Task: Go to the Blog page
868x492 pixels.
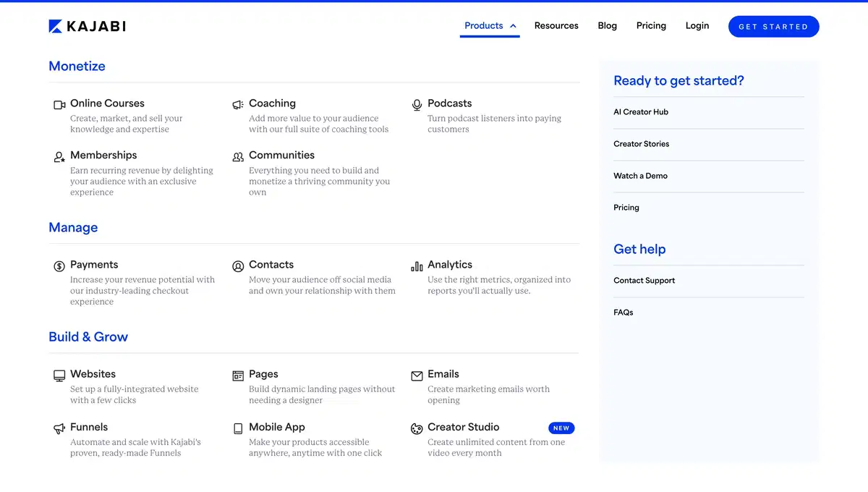Action: click(x=608, y=25)
